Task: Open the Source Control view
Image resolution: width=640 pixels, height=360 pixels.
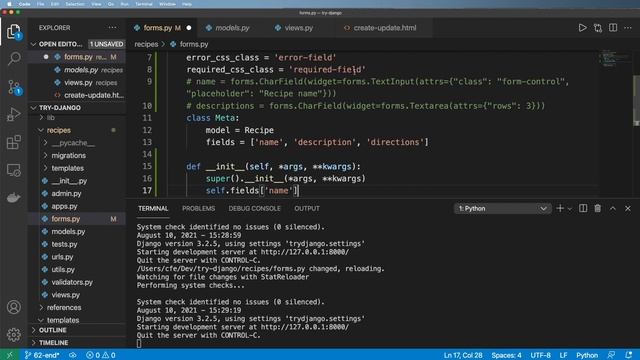Action: 13,87
